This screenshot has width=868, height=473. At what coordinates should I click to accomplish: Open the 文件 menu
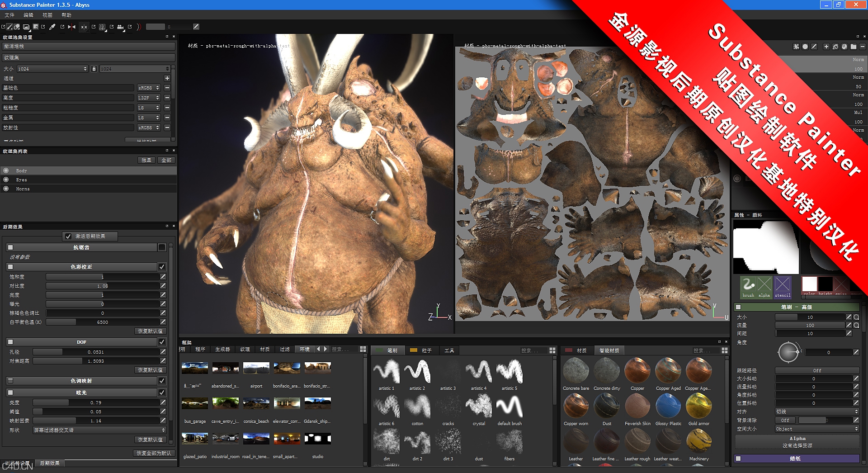(x=10, y=15)
